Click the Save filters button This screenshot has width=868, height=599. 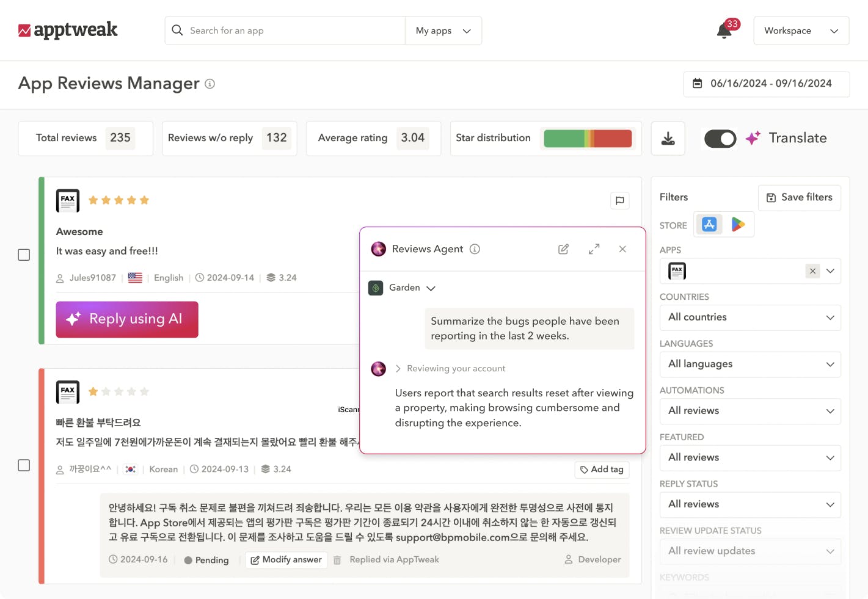click(x=799, y=198)
